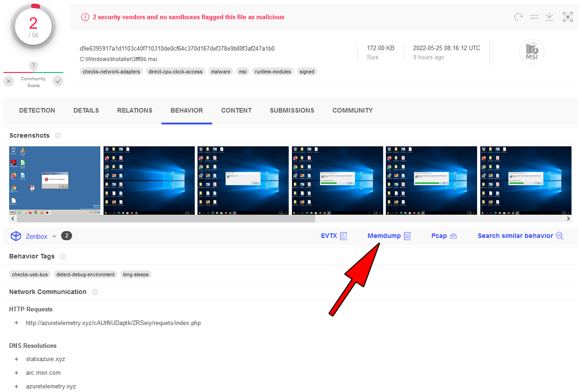Click the download file icon
Image resolution: width=582 pixels, height=392 pixels.
550,17
